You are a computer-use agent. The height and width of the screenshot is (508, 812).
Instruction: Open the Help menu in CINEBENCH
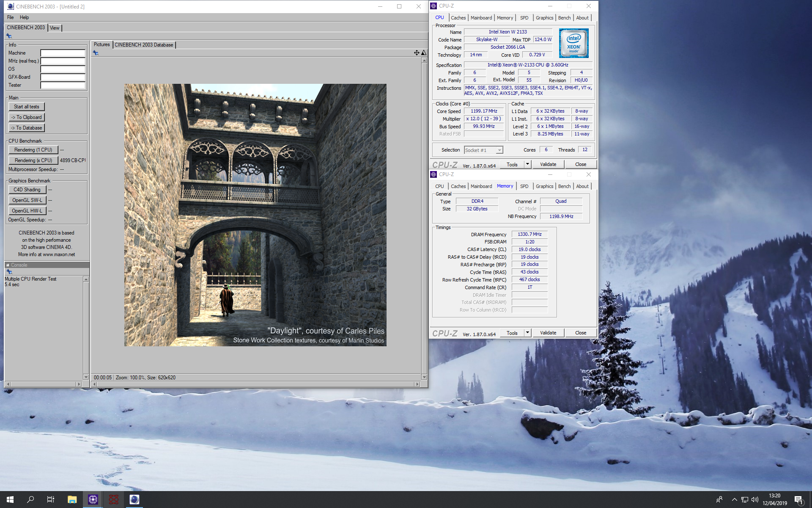(x=25, y=17)
